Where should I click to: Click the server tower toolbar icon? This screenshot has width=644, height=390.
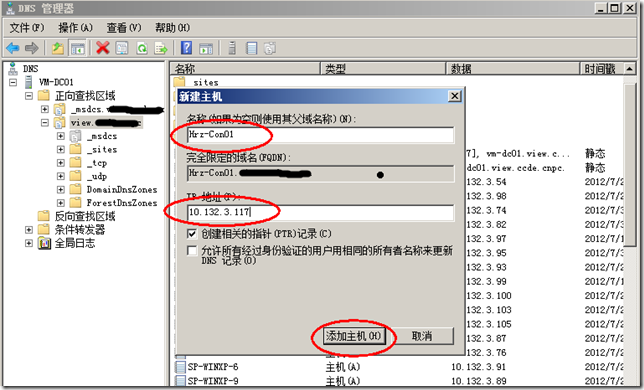pyautogui.click(x=232, y=48)
